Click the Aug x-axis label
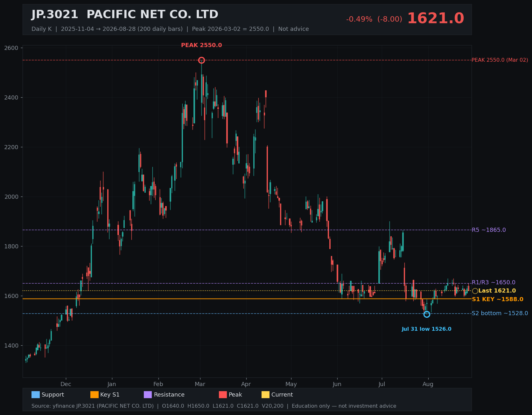This screenshot has height=415, width=532. (x=428, y=384)
